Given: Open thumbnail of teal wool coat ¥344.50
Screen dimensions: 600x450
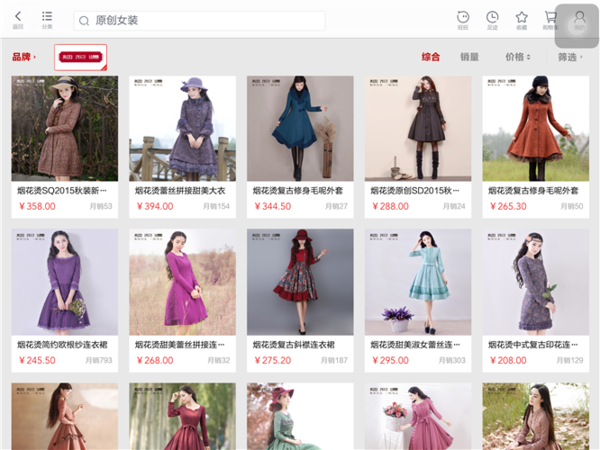Looking at the screenshot, I should click(x=300, y=128).
